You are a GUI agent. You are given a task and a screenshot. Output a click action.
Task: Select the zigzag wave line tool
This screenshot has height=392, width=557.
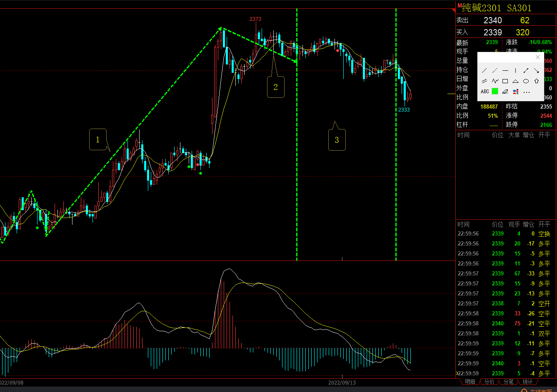495,81
